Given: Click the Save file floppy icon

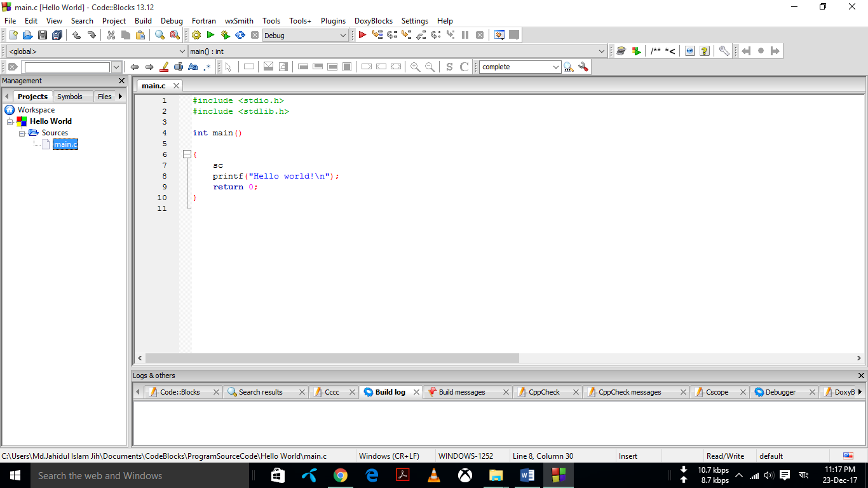Looking at the screenshot, I should (x=43, y=36).
